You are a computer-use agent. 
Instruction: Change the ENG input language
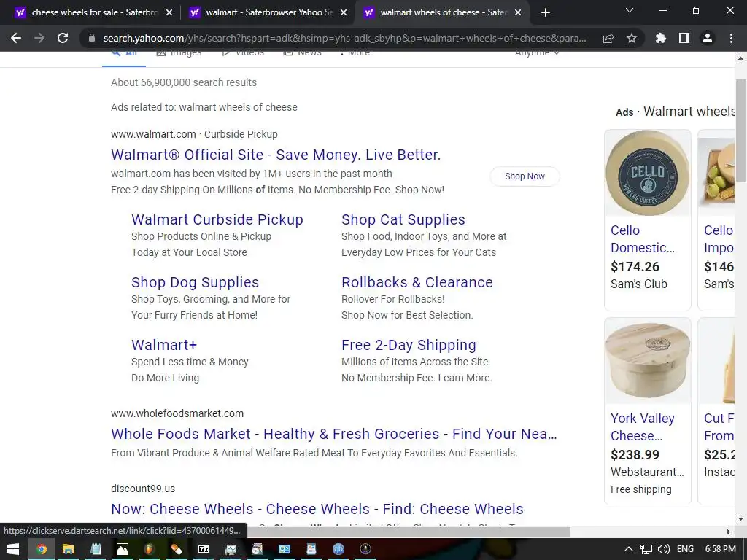click(685, 549)
